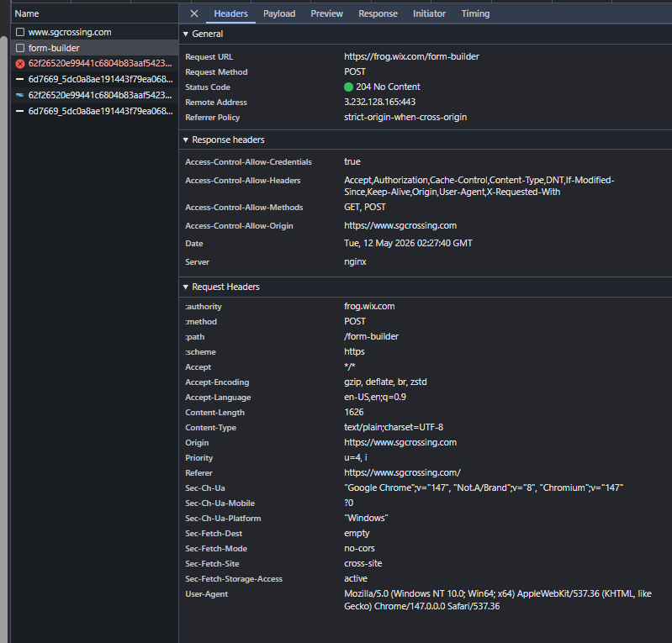Click the Content-Type value text/plain;charset=UTF-8
Viewport: 672px width, 643px height.
(x=394, y=428)
